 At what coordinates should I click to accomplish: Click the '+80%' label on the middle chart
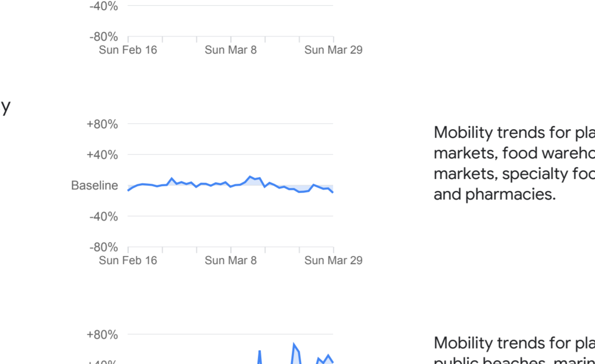pos(102,124)
